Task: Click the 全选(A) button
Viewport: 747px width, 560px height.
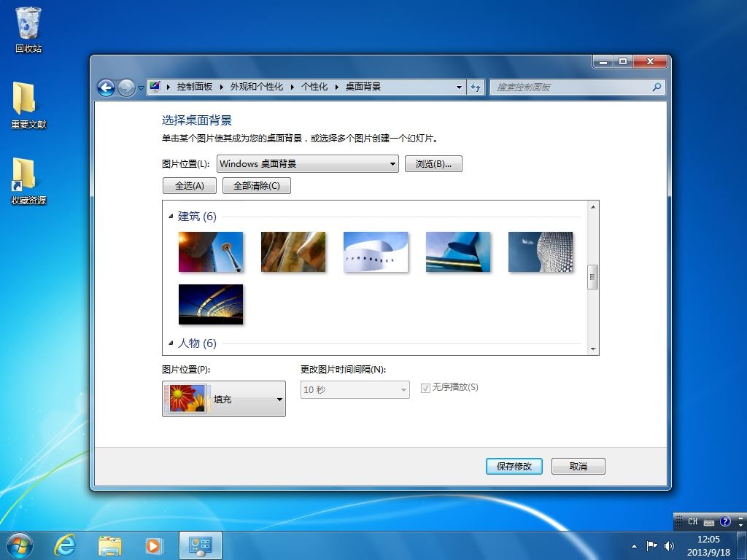Action: tap(190, 186)
